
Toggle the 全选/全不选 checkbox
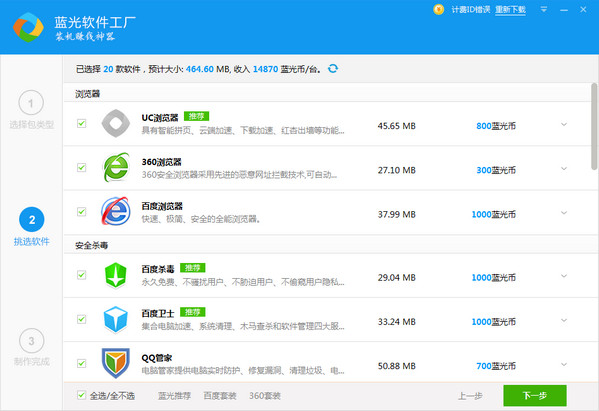click(81, 395)
